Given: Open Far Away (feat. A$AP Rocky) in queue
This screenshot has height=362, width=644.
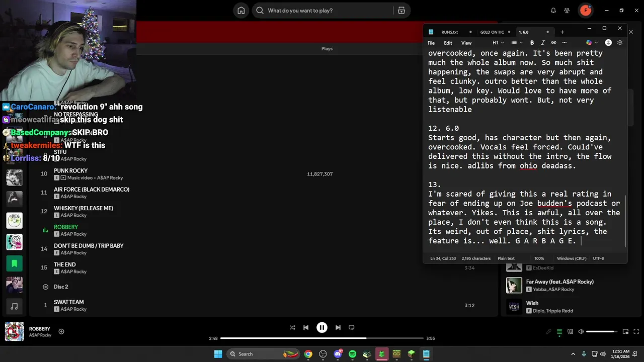Looking at the screenshot, I should (560, 282).
